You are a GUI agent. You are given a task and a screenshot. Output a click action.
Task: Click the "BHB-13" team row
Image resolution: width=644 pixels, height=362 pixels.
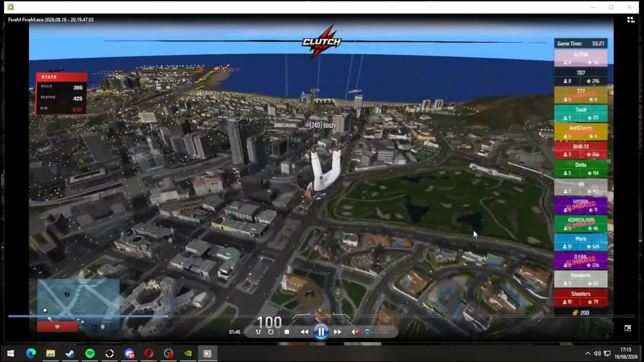click(x=581, y=150)
